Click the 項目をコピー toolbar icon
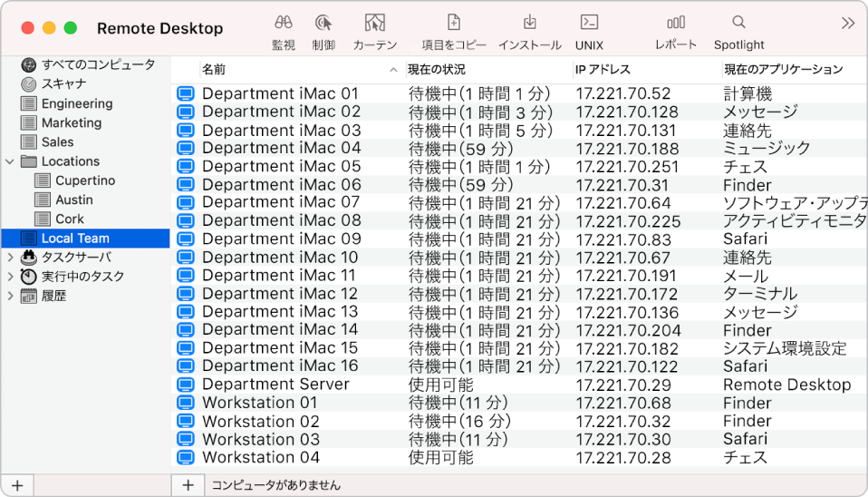Screen dimensions: 868x497 pos(453,23)
